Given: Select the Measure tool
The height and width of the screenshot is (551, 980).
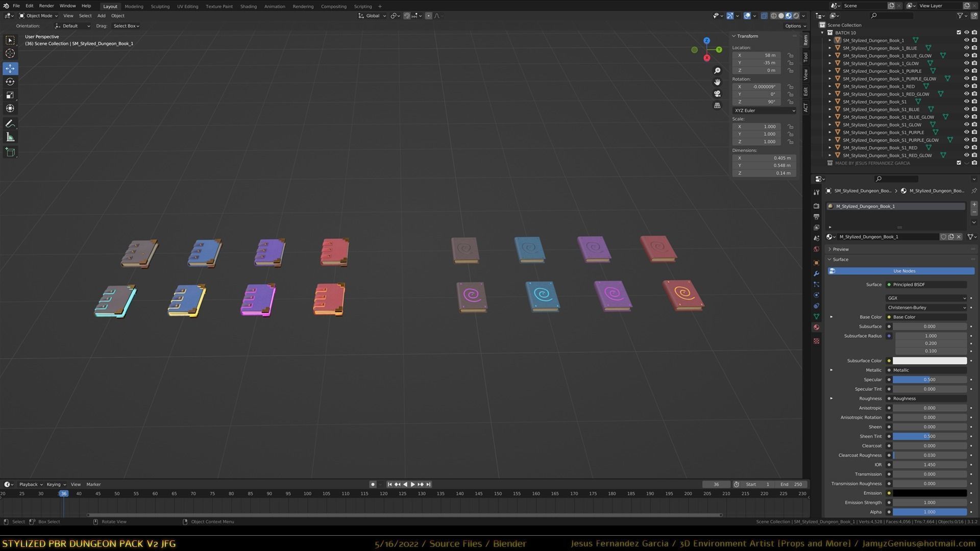Looking at the screenshot, I should point(10,137).
